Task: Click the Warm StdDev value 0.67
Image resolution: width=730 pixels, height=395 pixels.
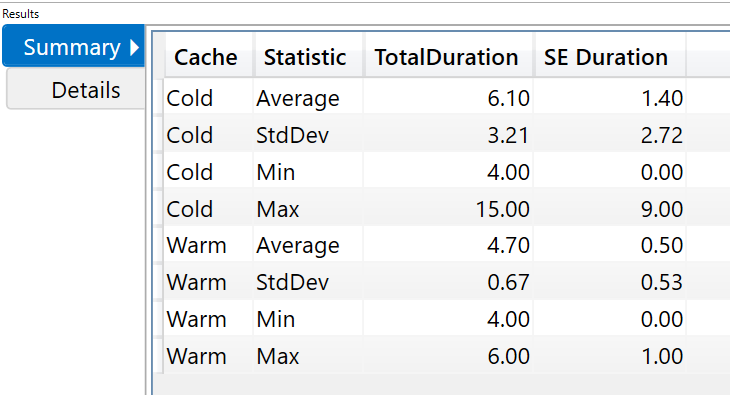Action: [x=508, y=282]
